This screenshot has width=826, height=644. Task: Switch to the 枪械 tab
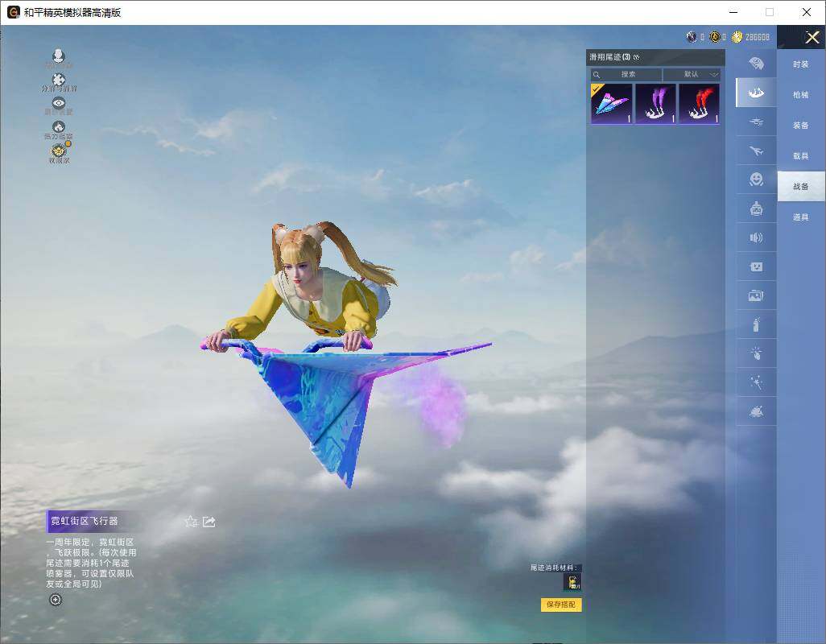click(x=801, y=95)
